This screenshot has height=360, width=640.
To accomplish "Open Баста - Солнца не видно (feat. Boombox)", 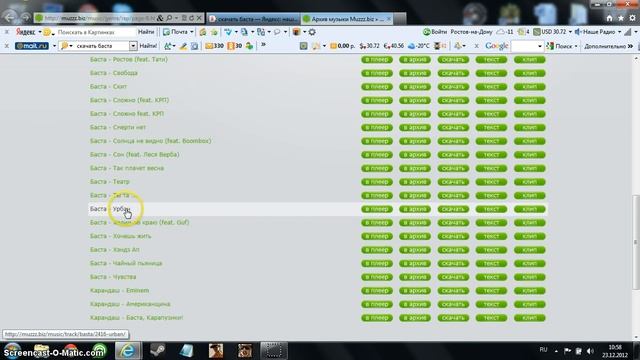I will pos(151,141).
